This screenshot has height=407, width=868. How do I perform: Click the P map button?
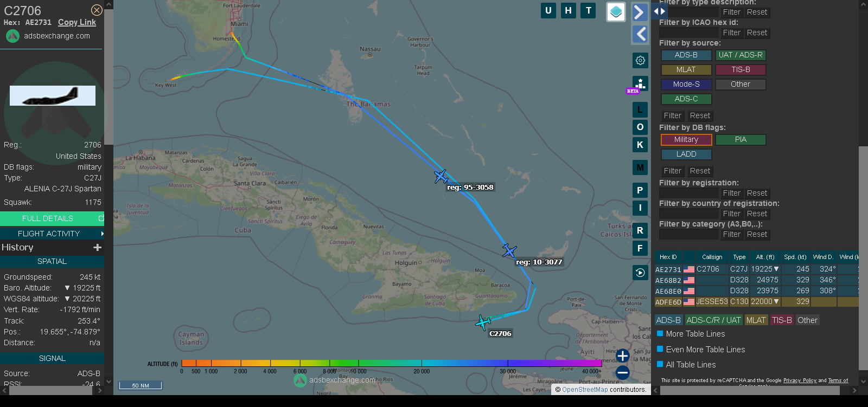click(640, 190)
